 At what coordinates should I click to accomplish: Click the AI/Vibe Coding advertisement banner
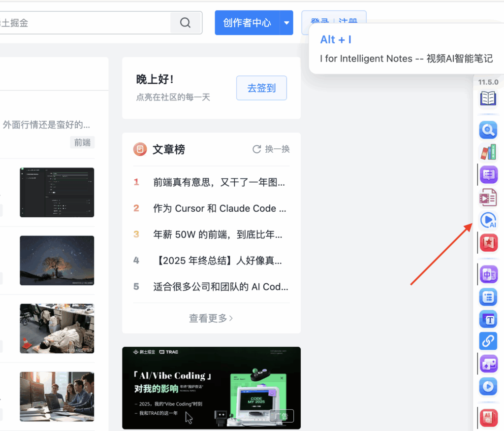pyautogui.click(x=211, y=388)
